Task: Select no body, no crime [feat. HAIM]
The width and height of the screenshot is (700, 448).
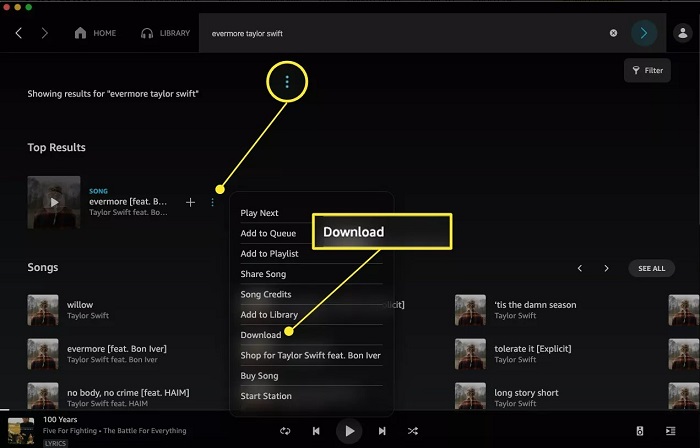Action: tap(128, 393)
